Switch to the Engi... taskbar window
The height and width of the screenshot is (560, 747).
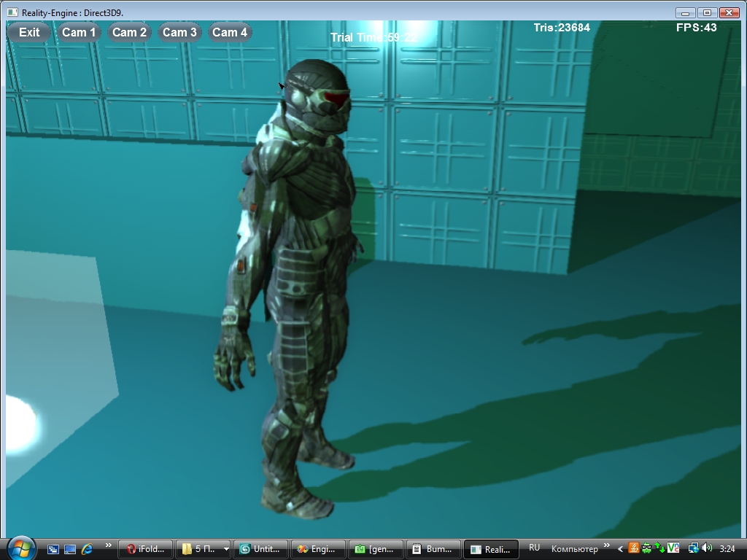318,549
